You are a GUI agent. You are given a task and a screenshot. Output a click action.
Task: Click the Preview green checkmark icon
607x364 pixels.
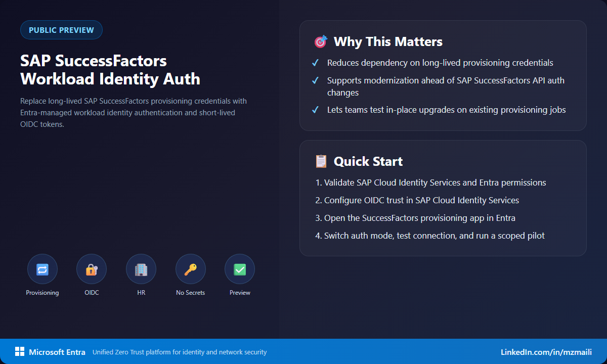coord(240,269)
